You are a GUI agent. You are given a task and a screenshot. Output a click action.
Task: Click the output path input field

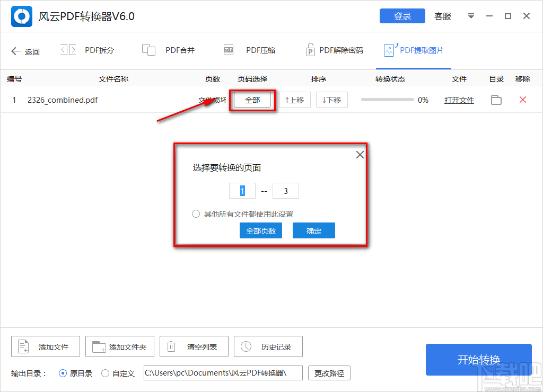[223, 373]
